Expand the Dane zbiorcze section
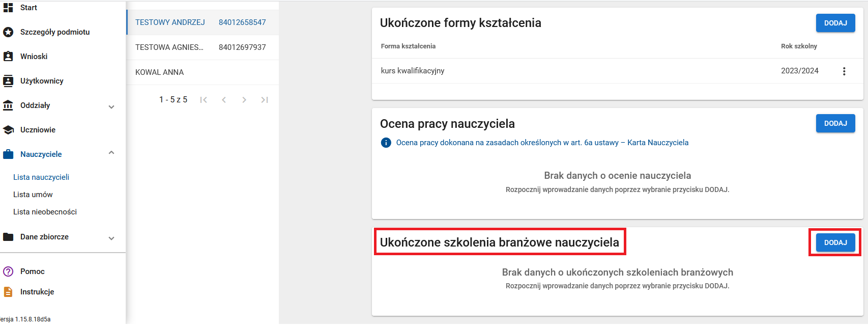The height and width of the screenshot is (326, 868). [x=111, y=237]
